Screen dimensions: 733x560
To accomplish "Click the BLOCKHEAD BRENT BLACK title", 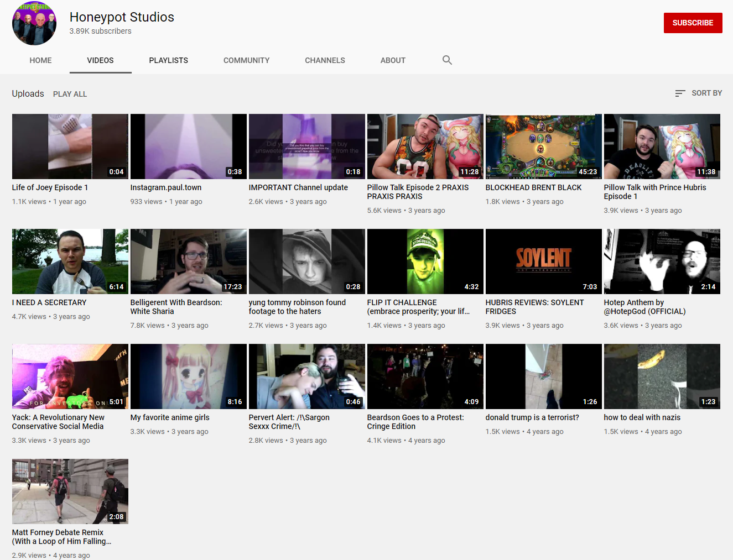I will [533, 187].
